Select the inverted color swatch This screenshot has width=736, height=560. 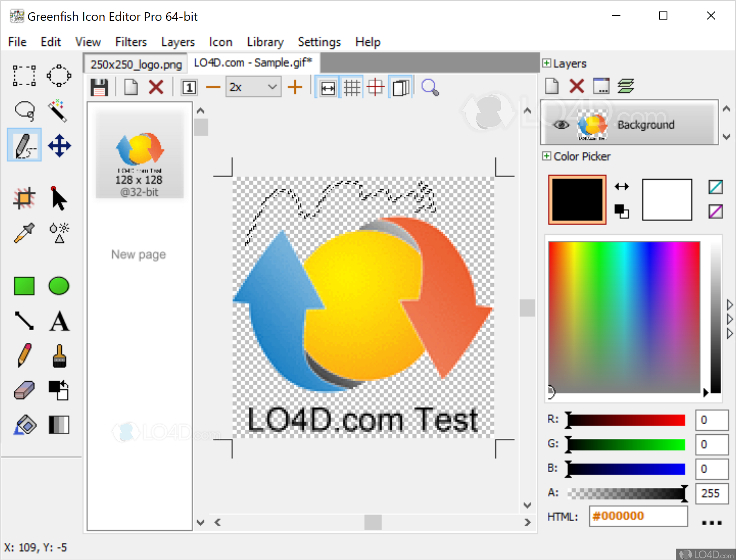click(x=716, y=211)
